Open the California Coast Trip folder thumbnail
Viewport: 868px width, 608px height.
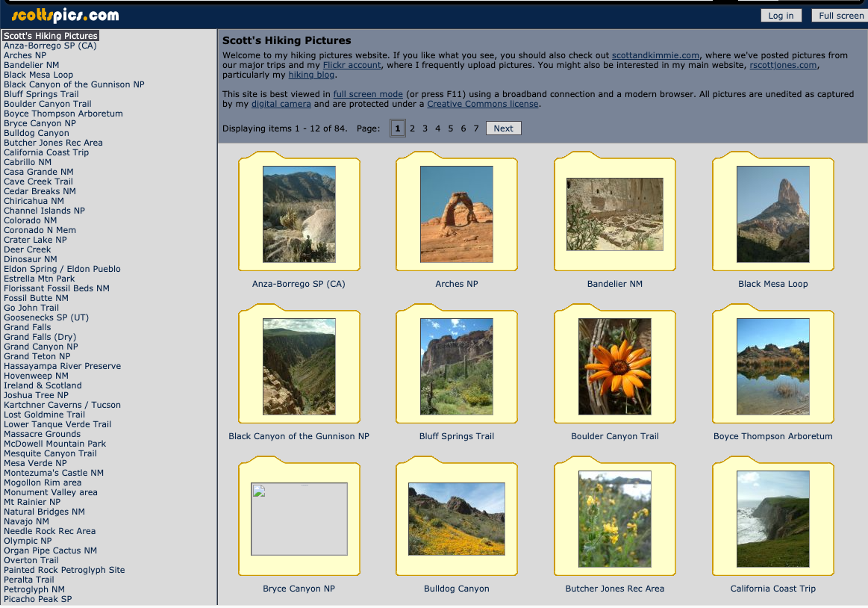[x=772, y=519]
